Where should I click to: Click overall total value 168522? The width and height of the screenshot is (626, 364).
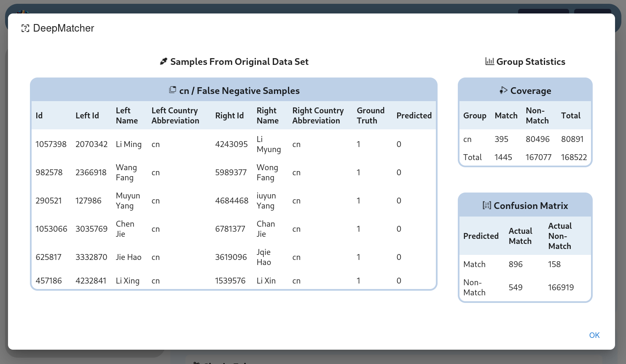(x=574, y=157)
